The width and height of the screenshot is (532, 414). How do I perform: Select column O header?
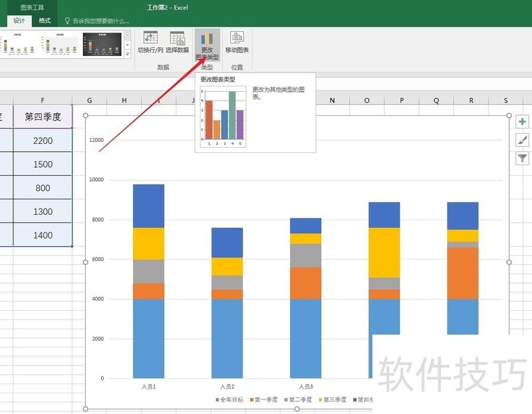click(367, 101)
